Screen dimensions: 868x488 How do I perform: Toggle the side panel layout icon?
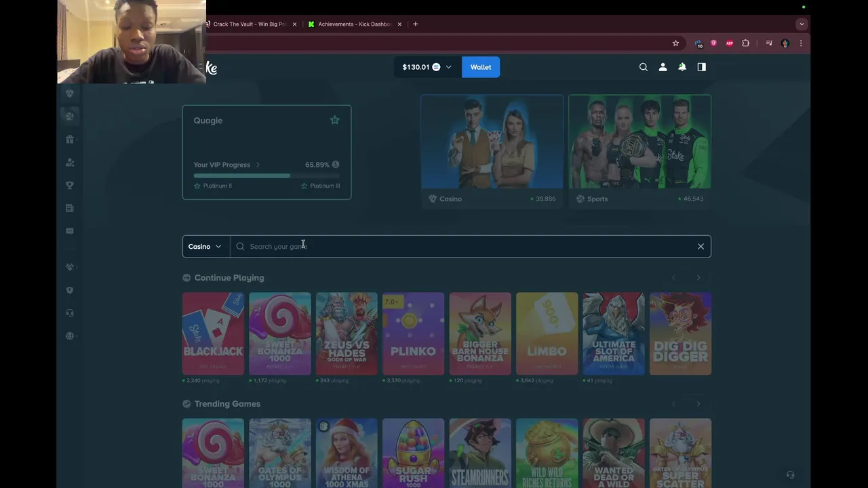click(x=702, y=67)
